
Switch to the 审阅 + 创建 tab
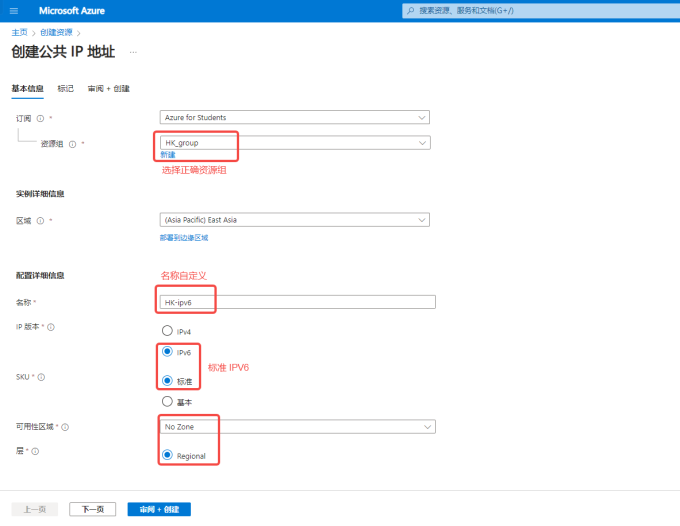pos(108,88)
